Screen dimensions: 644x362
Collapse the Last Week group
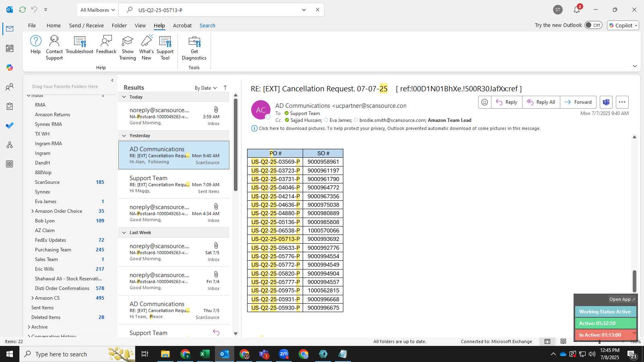(124, 232)
